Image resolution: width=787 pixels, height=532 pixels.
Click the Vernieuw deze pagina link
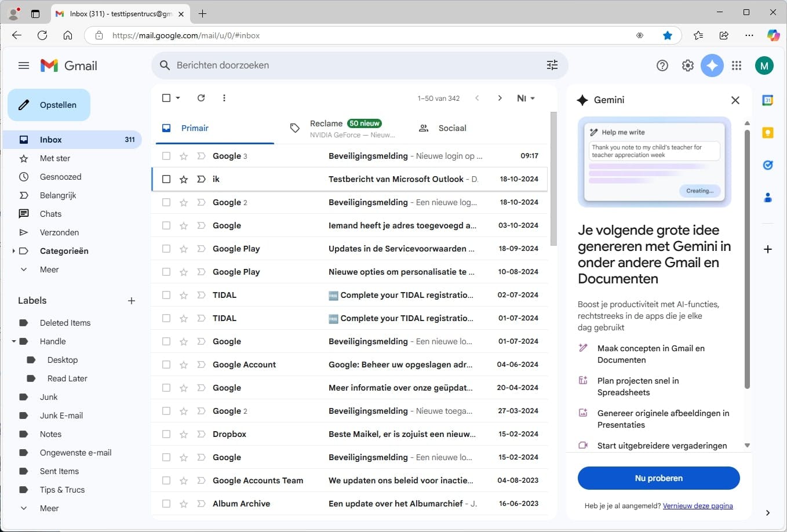click(697, 506)
